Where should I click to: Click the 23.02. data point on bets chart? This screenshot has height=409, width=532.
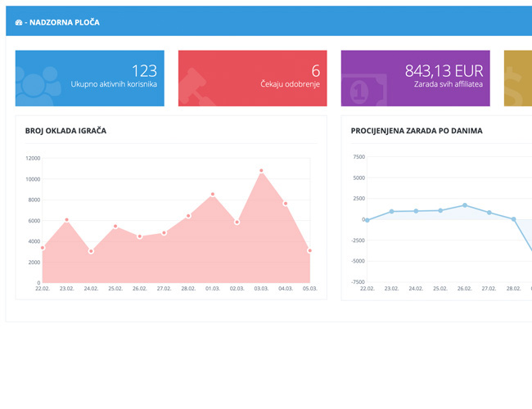tap(67, 220)
